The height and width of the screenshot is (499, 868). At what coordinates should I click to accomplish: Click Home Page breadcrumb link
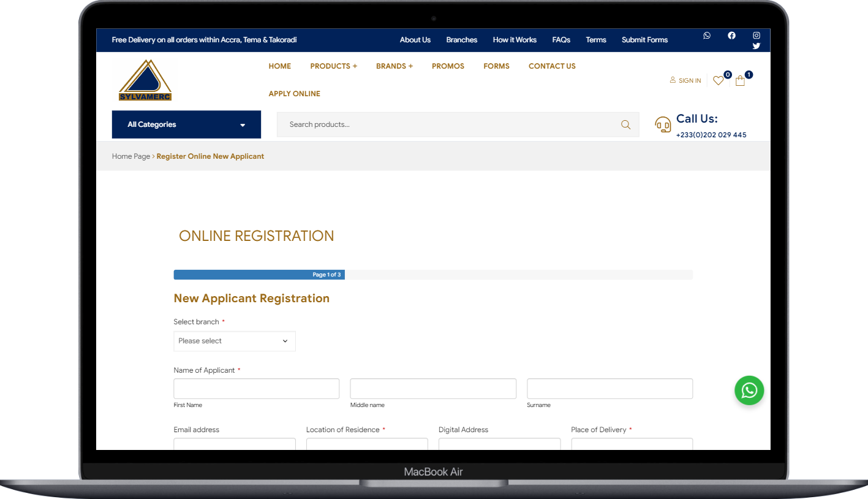point(131,156)
